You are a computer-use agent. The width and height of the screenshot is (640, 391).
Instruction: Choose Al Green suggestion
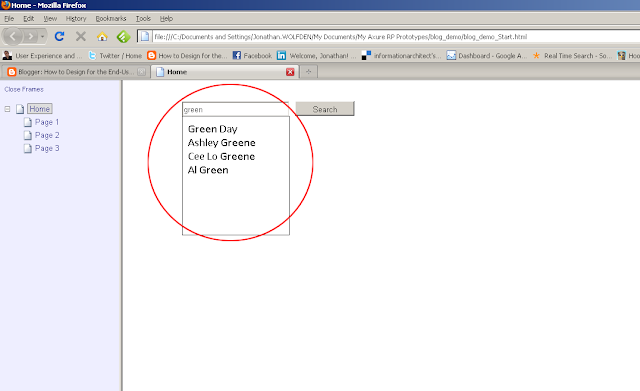(x=208, y=170)
